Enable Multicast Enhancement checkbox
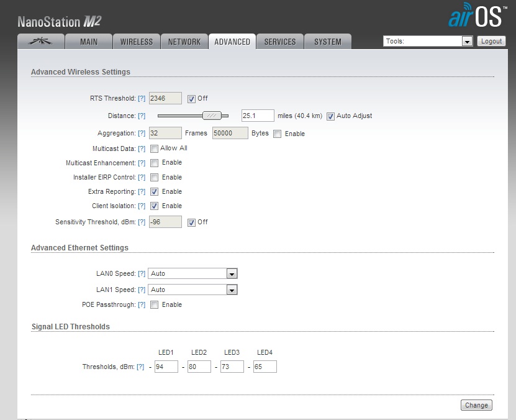Viewport: 516px width, 420px height. click(x=154, y=163)
